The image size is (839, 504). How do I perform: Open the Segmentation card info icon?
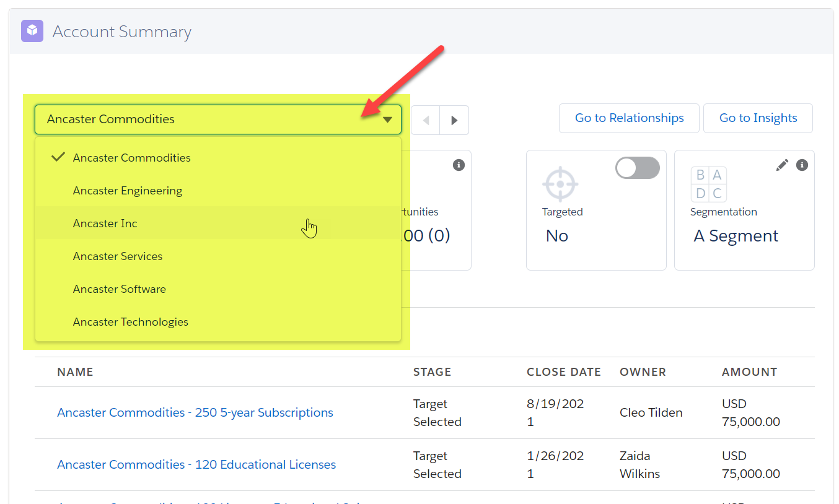802,165
